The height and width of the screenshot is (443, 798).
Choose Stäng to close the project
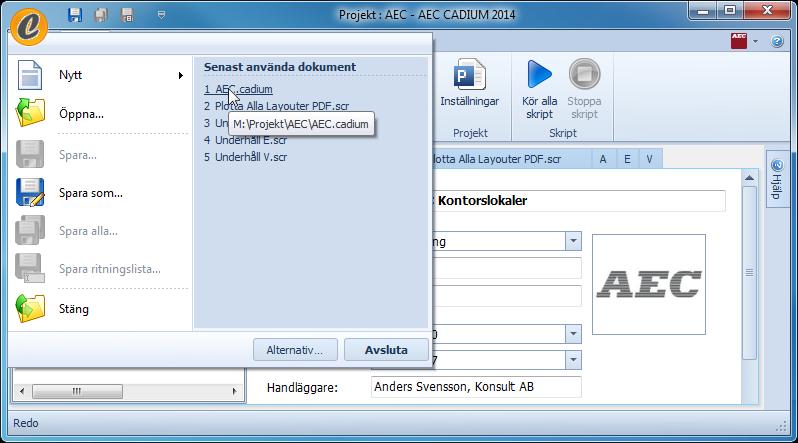(100, 309)
